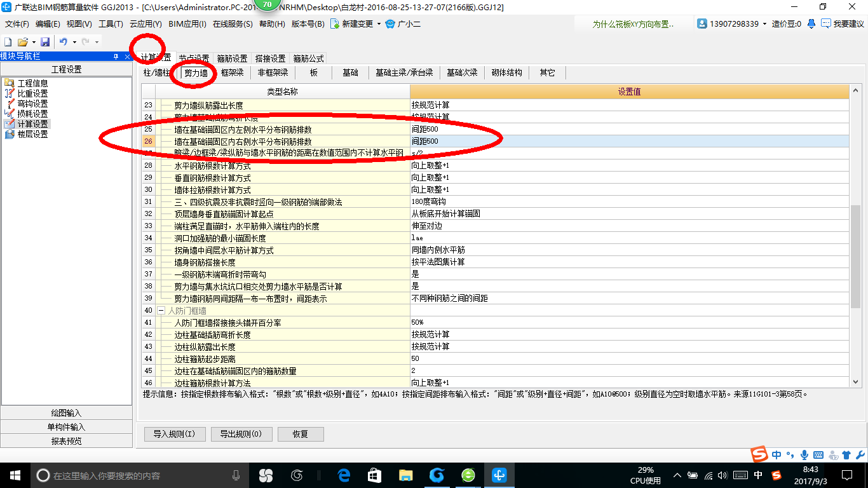Open the 文件(F) menu
The image size is (868, 488).
coord(17,24)
